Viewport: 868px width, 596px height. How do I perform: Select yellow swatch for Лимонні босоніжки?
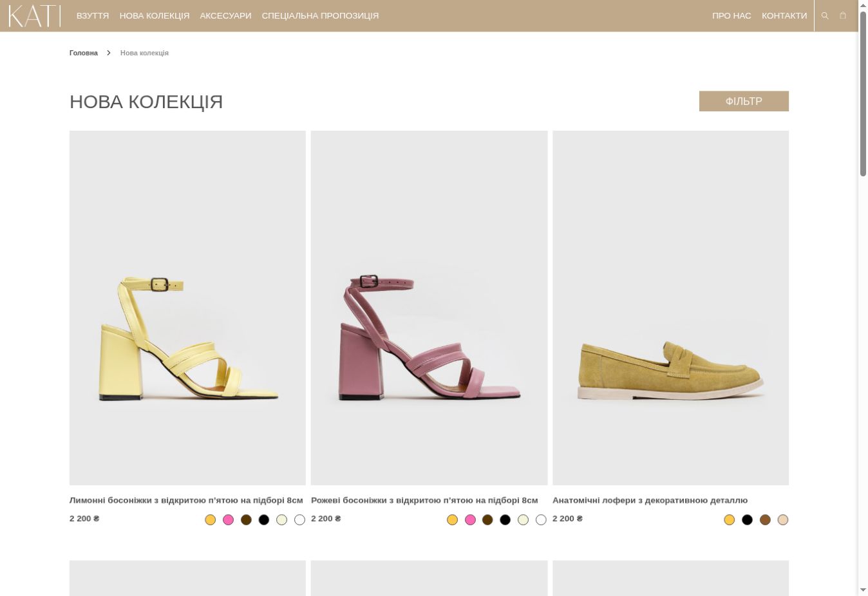(x=210, y=520)
